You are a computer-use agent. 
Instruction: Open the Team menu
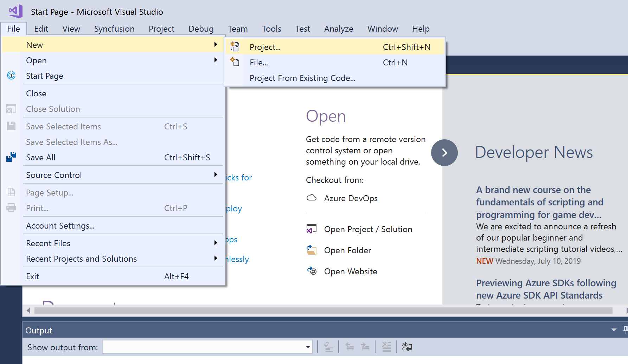click(x=238, y=29)
